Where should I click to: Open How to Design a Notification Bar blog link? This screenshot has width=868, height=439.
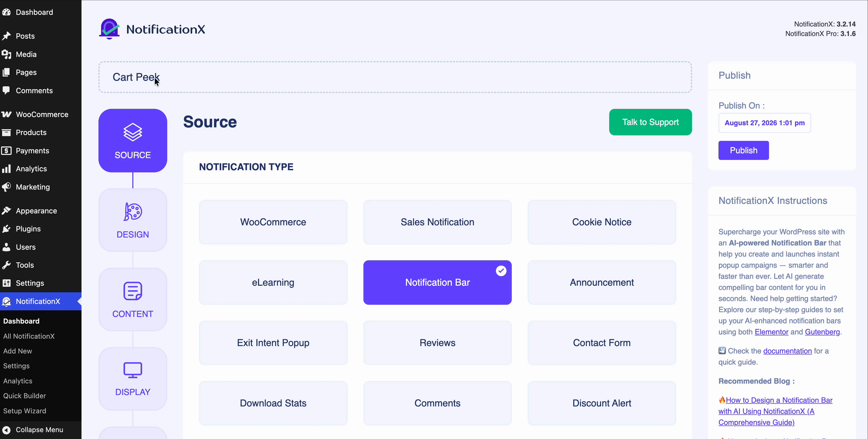775,411
